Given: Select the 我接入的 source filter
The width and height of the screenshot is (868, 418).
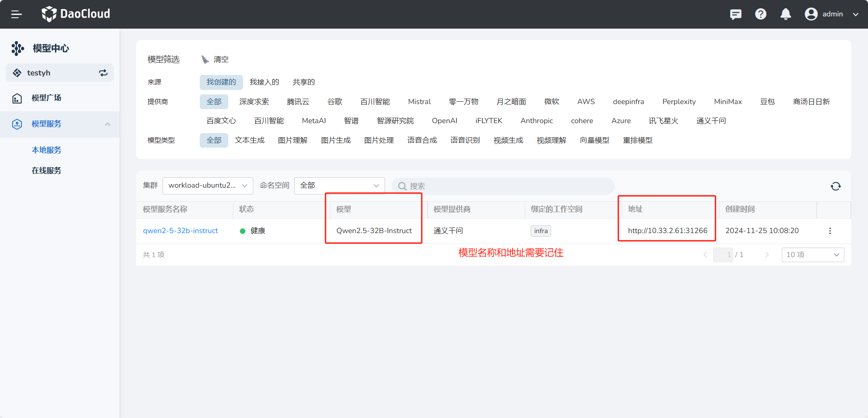Looking at the screenshot, I should 264,82.
